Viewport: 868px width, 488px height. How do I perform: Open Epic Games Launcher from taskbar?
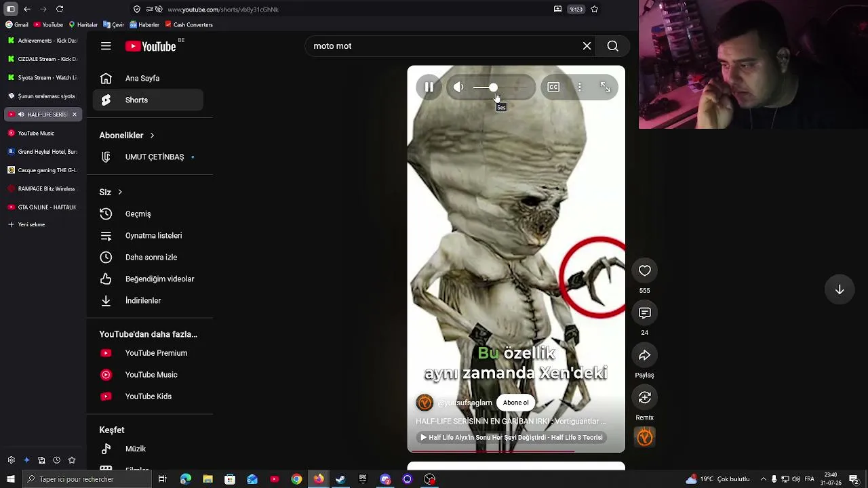[x=363, y=479]
